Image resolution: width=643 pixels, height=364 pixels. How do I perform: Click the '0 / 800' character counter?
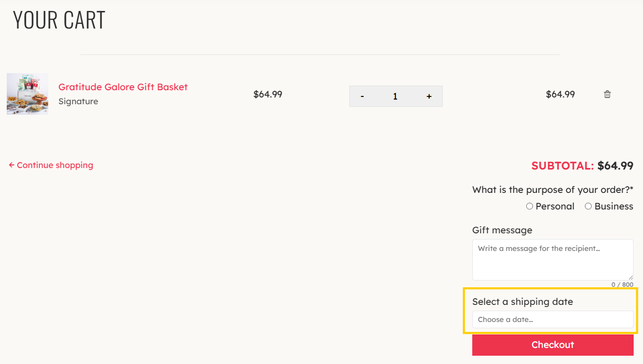coord(622,285)
